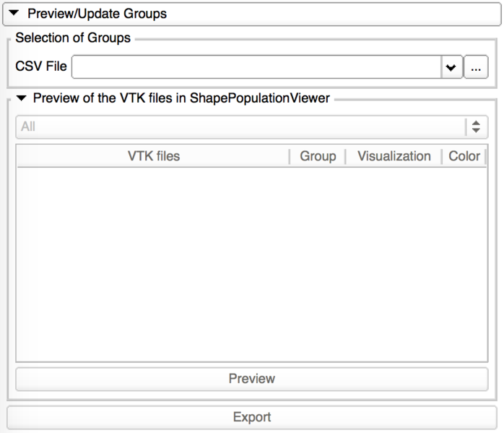
Task: Click the up/down arrows on the All selector
Action: pos(476,127)
